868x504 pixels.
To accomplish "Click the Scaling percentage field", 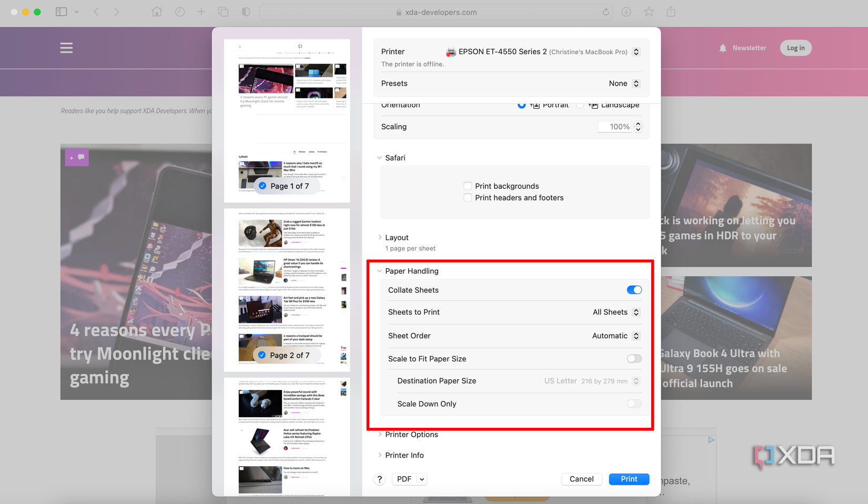I will tap(615, 127).
